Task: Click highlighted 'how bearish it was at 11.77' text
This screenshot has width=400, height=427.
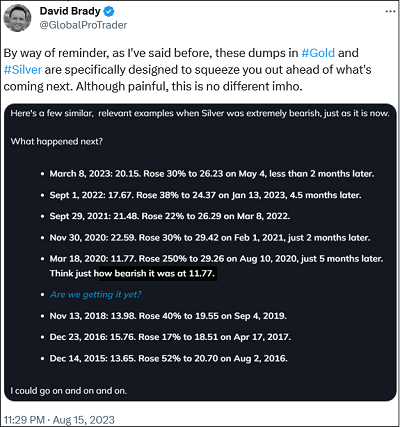Action: 158,273
